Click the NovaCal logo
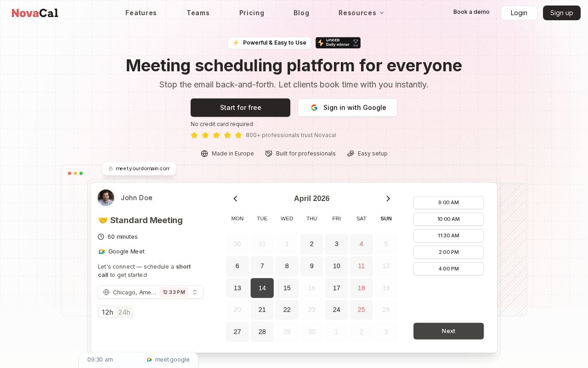This screenshot has width=588, height=368. 35,13
